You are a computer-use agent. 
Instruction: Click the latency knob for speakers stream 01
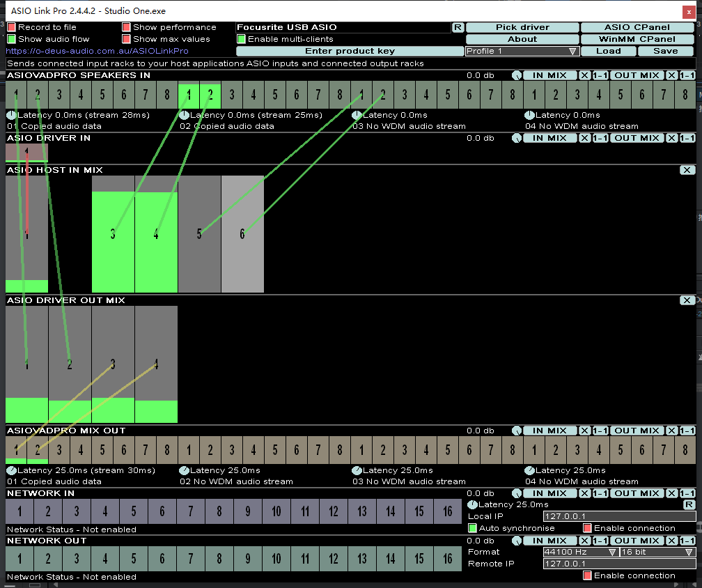pos(12,115)
